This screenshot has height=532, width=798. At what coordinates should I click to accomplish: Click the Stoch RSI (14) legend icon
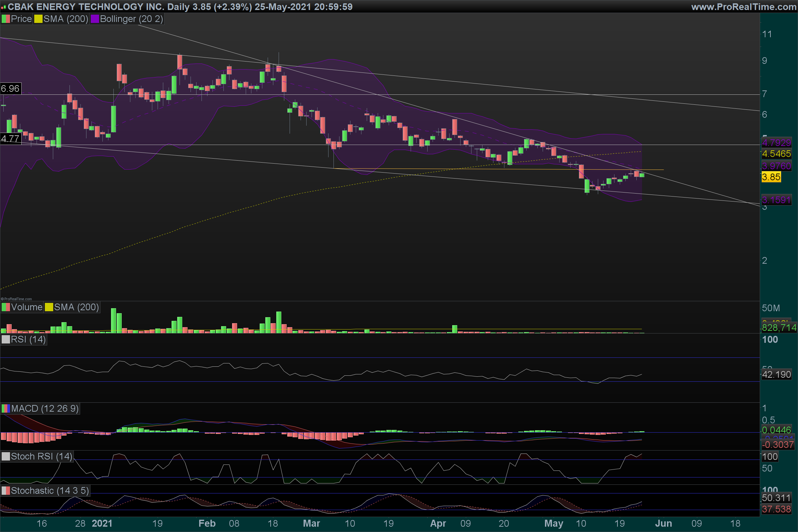tap(6, 457)
